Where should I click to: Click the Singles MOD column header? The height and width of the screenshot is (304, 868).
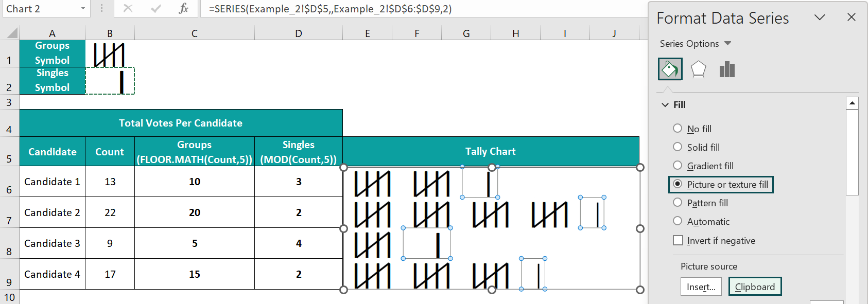click(x=299, y=152)
